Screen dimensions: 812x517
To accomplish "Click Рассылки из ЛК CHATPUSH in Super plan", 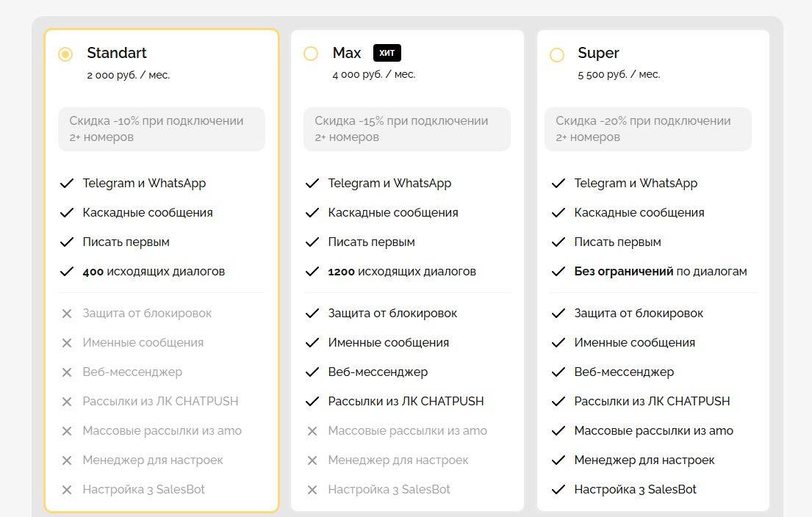I will tap(652, 402).
